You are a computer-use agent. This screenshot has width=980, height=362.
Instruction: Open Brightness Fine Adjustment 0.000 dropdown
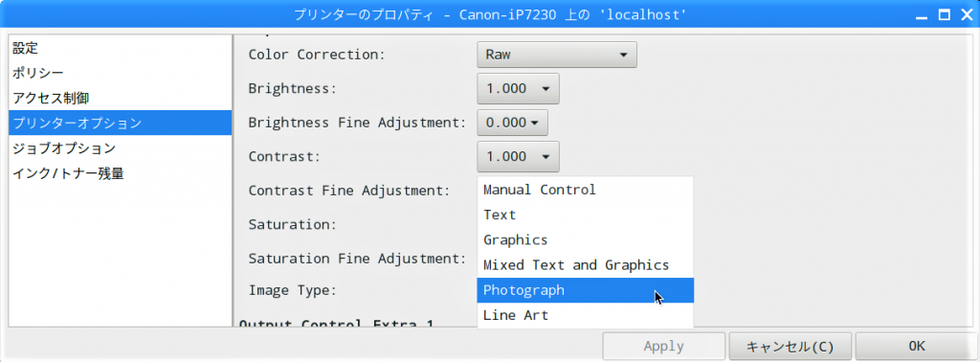(x=513, y=123)
